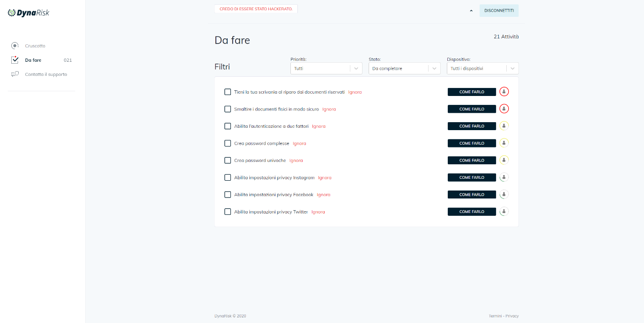Screen dimensions: 644x323
Task: Click Come farlo for password univoche
Action: click(x=472, y=160)
